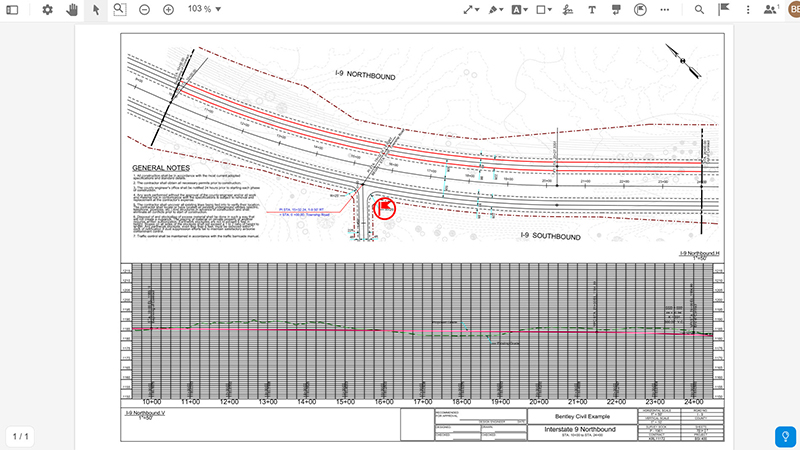Open the 103 % zoom level dropdown
800x450 pixels.
(204, 9)
